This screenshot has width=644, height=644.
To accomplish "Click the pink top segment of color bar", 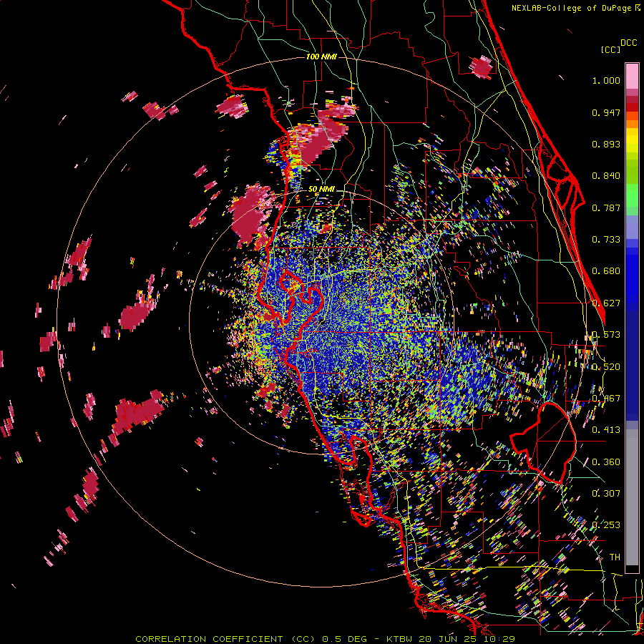I will pyautogui.click(x=632, y=76).
